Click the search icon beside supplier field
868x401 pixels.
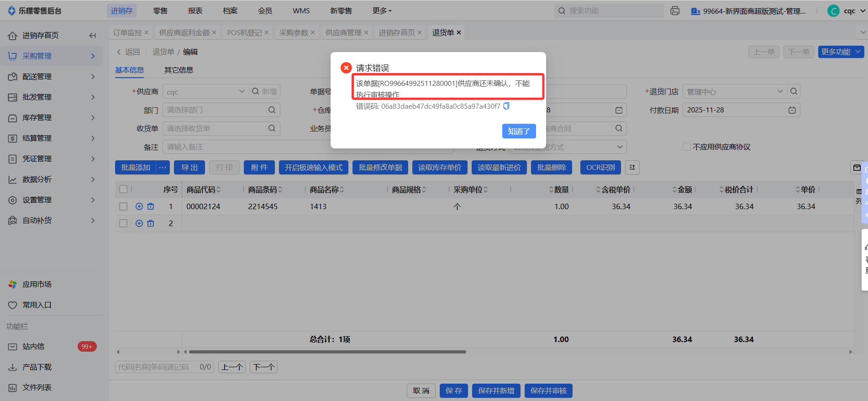(256, 91)
